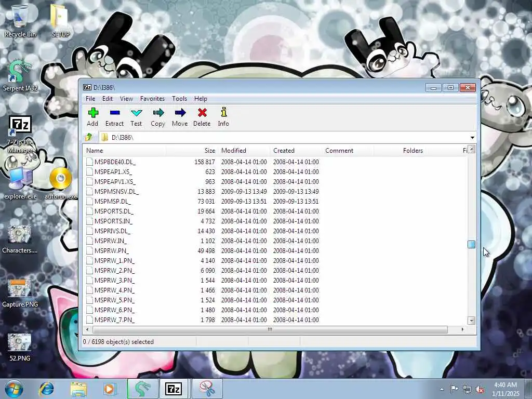Click the Test toolbar icon
Screen dimensions: 532x399
(137, 113)
